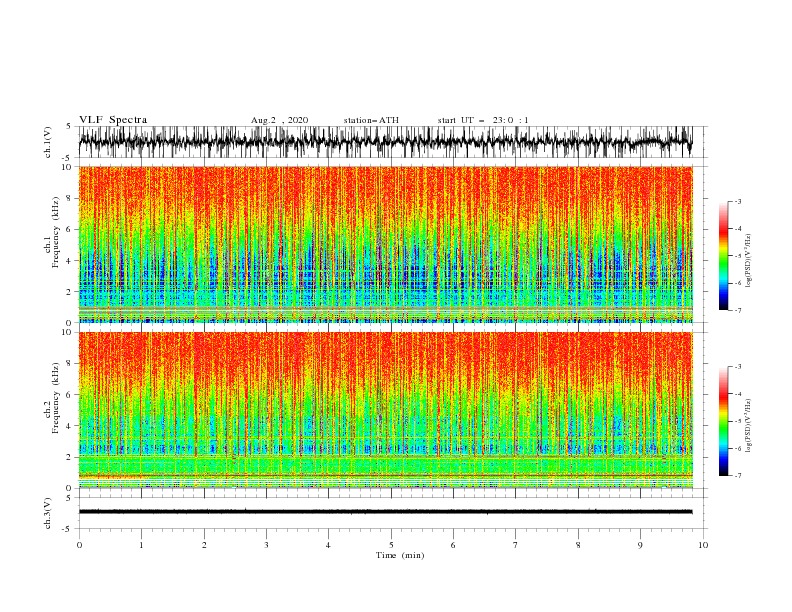Screen dimensions: 792x612
Task: Click the "4" kHz tick on ch.1 frequency axis
Action: click(69, 261)
